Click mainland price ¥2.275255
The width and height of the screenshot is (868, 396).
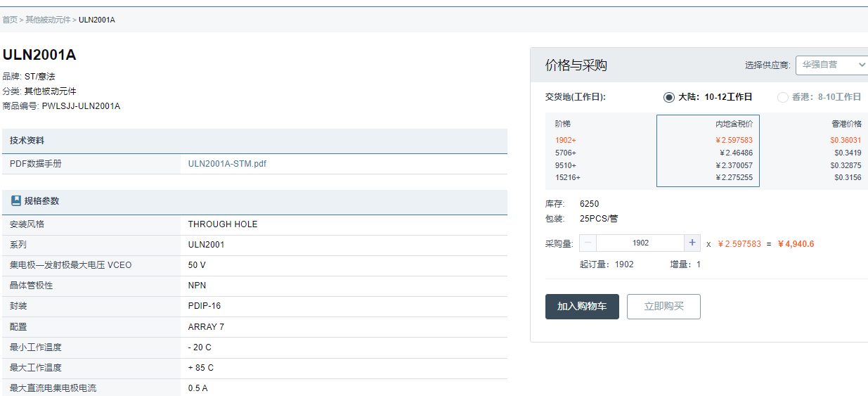734,177
